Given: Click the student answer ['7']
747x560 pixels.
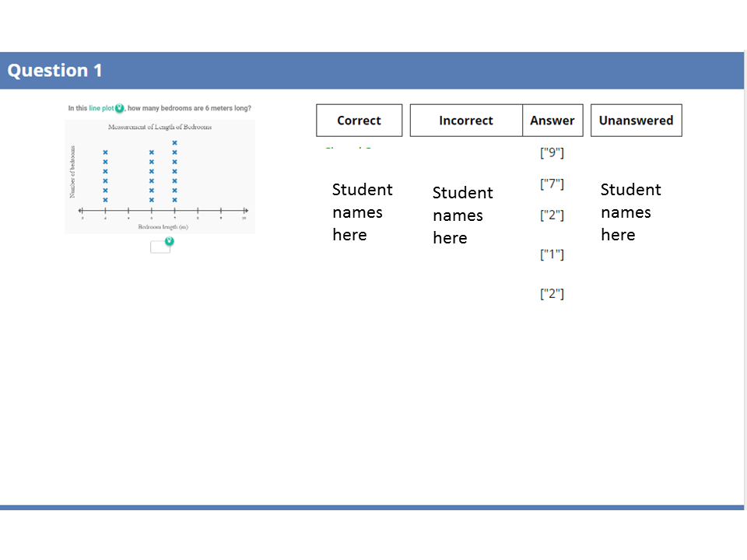Looking at the screenshot, I should coord(552,184).
